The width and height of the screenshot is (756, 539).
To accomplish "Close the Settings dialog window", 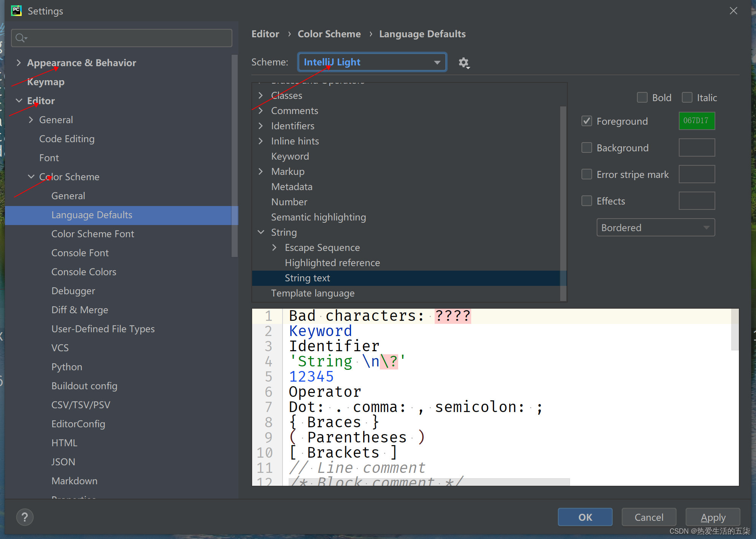I will point(734,11).
